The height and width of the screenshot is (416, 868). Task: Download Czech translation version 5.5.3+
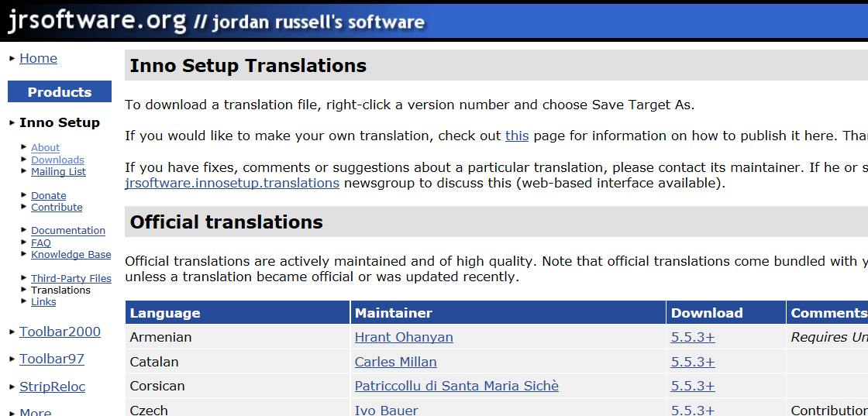[693, 410]
